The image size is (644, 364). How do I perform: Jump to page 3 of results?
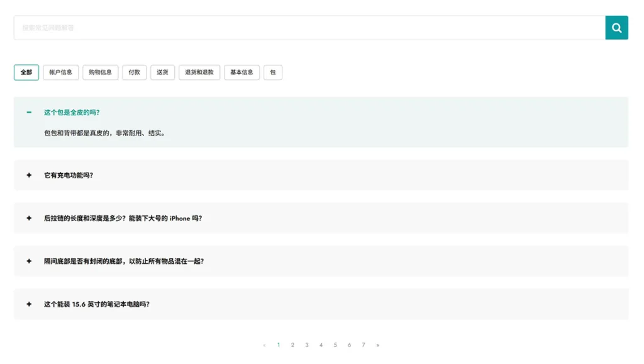[307, 345]
